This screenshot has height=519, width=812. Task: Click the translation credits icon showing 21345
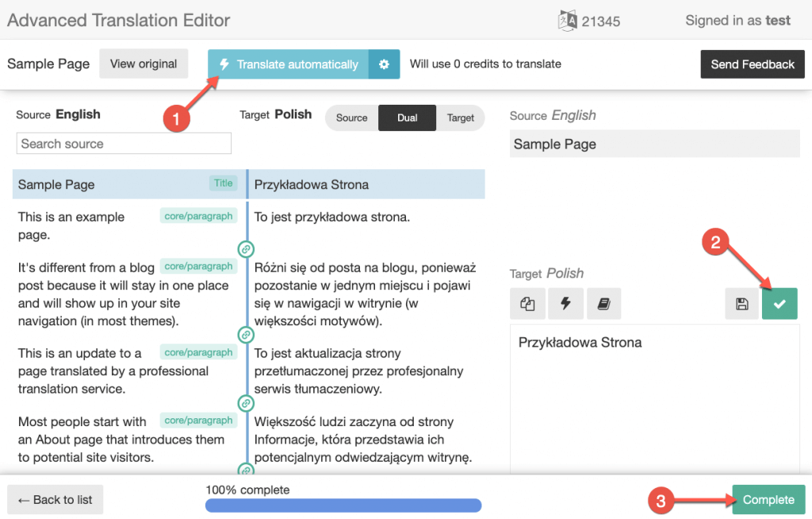pos(566,20)
